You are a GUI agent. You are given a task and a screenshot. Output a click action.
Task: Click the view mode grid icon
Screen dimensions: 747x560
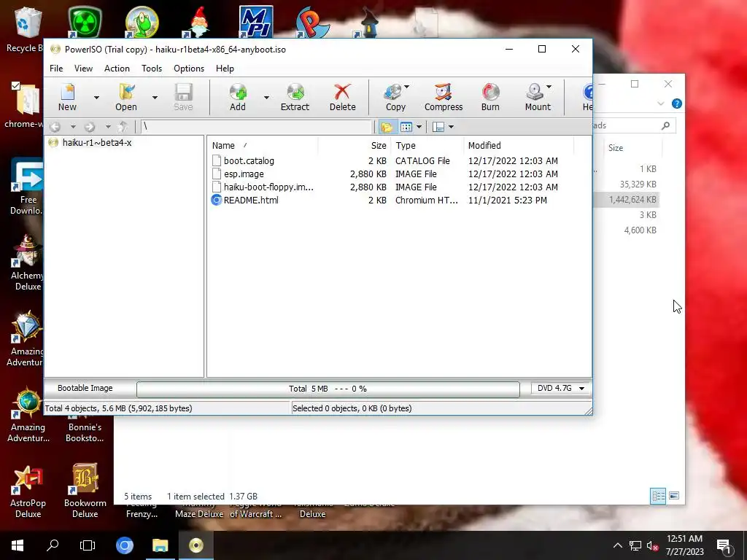point(406,127)
